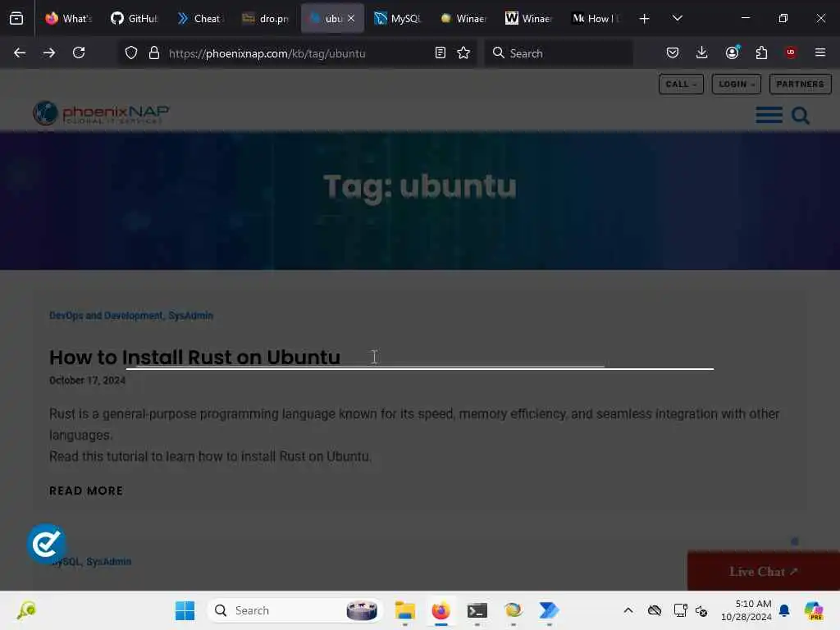The height and width of the screenshot is (630, 840).
Task: Open File Explorer from taskbar
Action: point(405,610)
